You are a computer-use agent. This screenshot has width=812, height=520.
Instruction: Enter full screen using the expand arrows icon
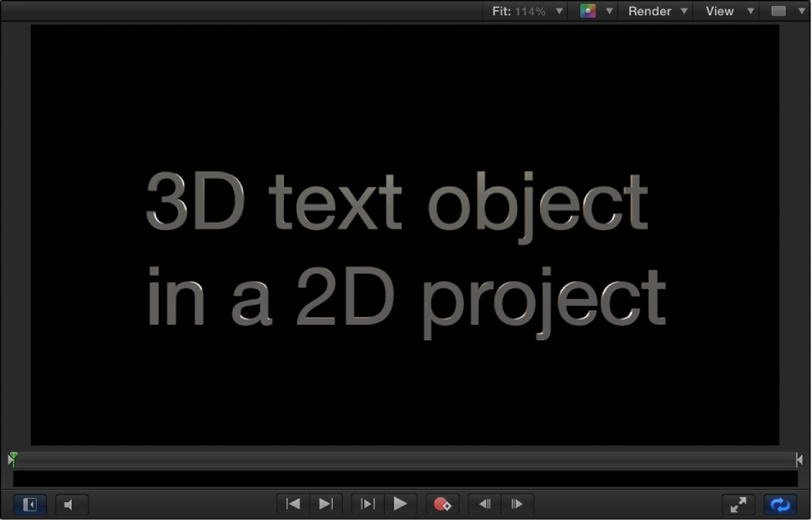coord(738,504)
